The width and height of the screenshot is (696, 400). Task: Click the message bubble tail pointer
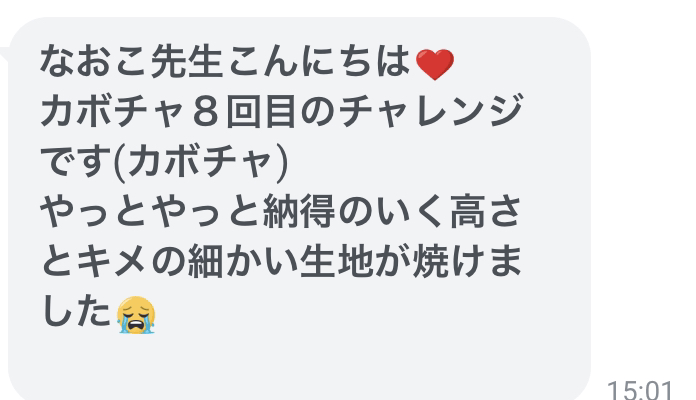pyautogui.click(x=5, y=54)
